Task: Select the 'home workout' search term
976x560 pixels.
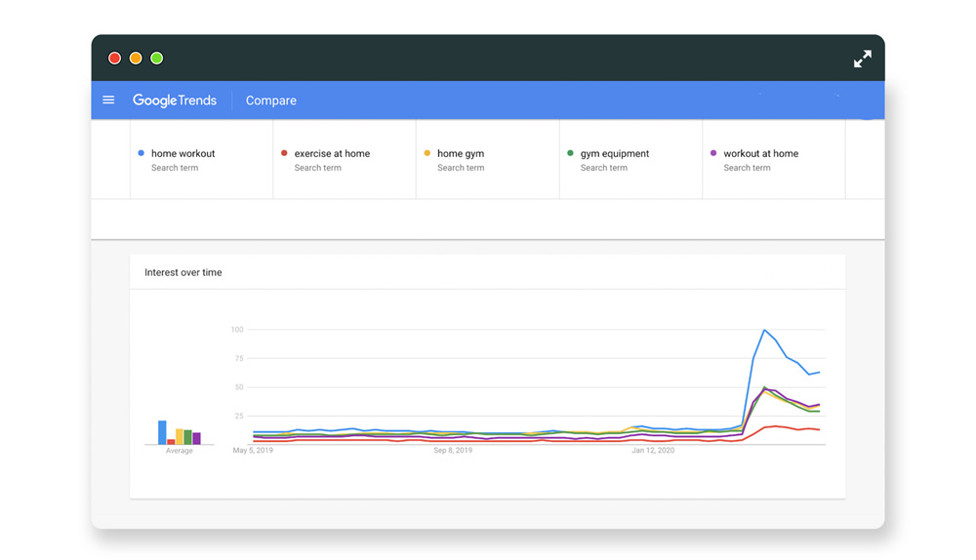Action: coord(183,154)
